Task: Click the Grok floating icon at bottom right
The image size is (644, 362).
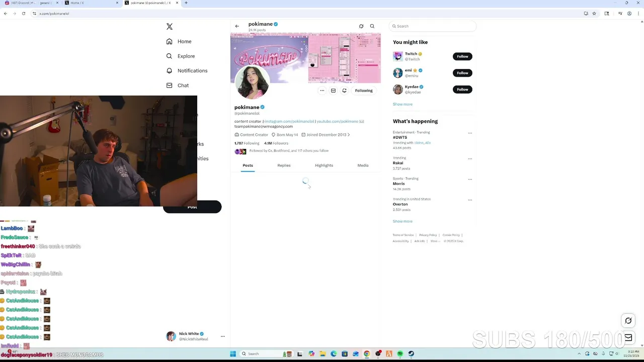Action: tap(628, 321)
